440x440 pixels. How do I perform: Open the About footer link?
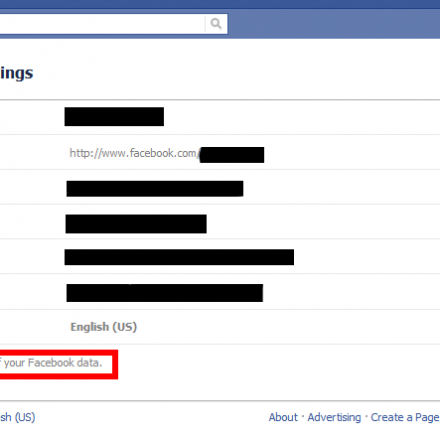(283, 417)
